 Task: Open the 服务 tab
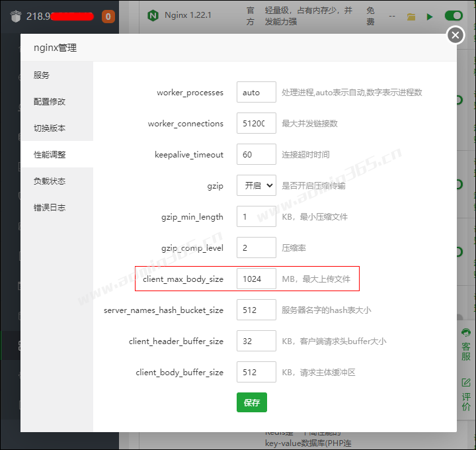(57, 75)
